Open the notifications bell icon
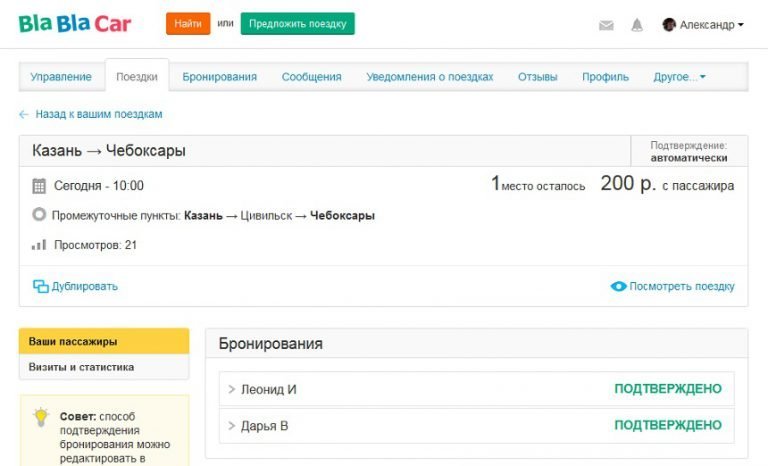 tap(636, 25)
